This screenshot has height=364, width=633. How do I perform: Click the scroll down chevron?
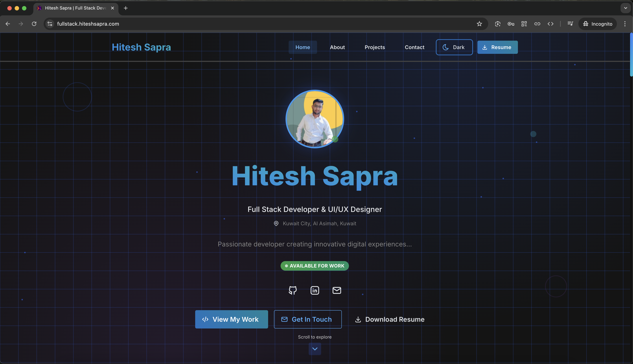point(315,349)
